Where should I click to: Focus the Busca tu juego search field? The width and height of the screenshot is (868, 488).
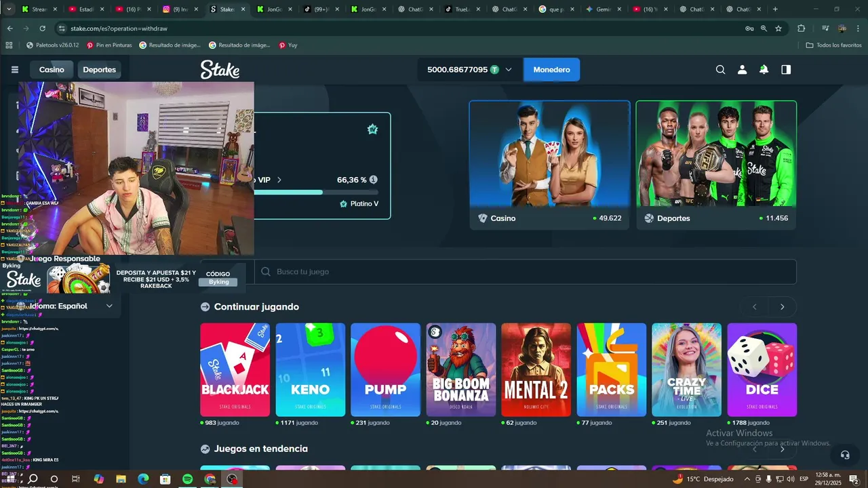[x=525, y=272]
